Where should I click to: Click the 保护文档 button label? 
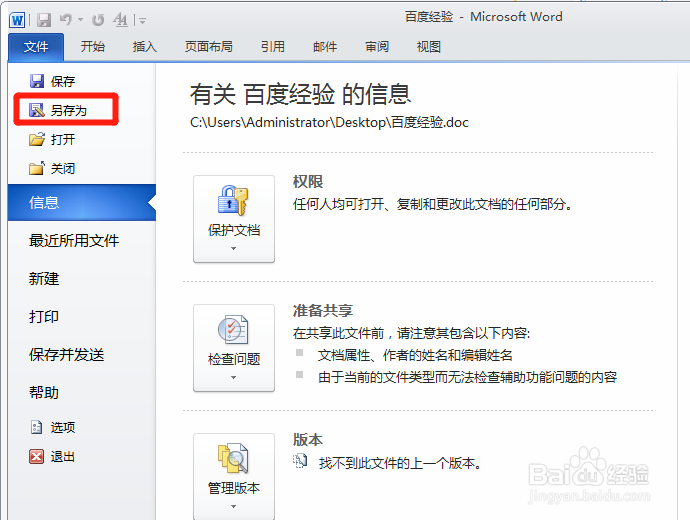[x=234, y=230]
